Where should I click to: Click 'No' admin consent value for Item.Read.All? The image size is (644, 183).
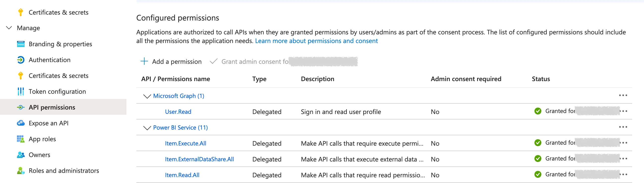(435, 175)
